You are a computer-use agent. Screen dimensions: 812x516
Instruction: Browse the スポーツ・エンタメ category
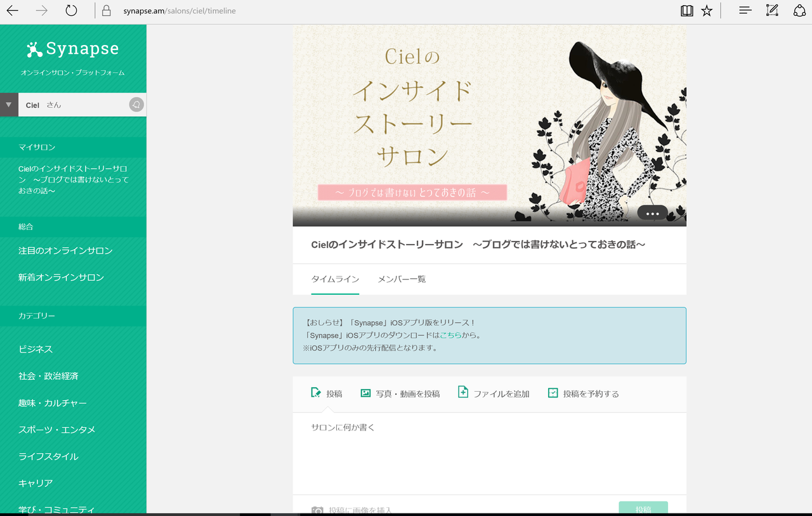(x=57, y=429)
